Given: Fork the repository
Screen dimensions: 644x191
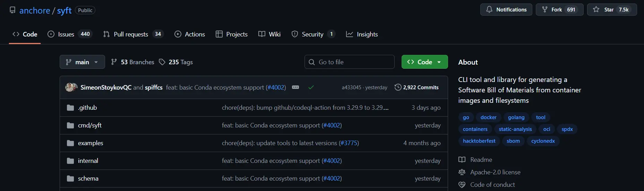Looking at the screenshot, I should [559, 10].
